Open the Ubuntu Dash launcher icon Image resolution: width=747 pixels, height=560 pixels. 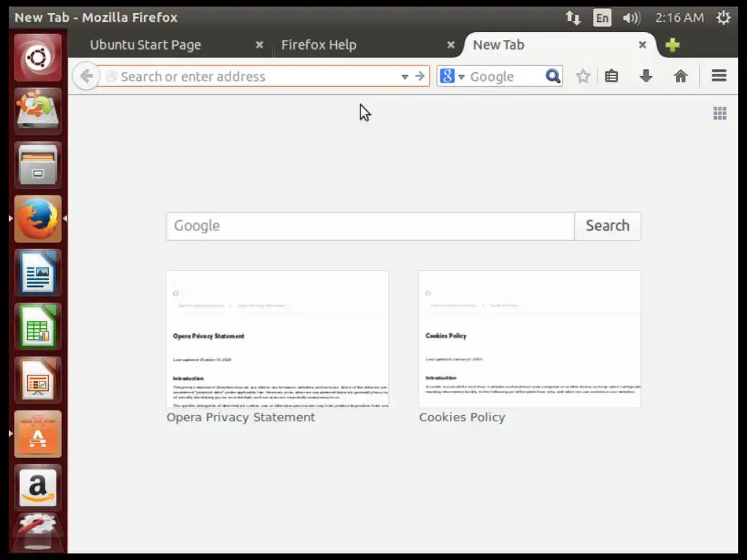pyautogui.click(x=38, y=58)
